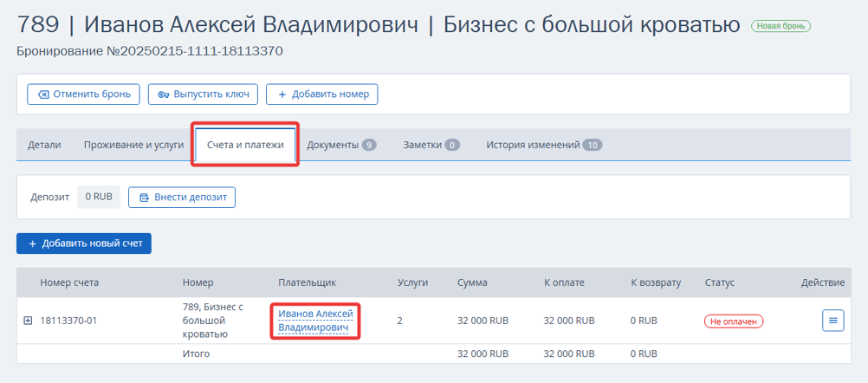Image resolution: width=868 pixels, height=383 pixels.
Task: Click the cancel icon on Отменить бронь
Action: 43,94
